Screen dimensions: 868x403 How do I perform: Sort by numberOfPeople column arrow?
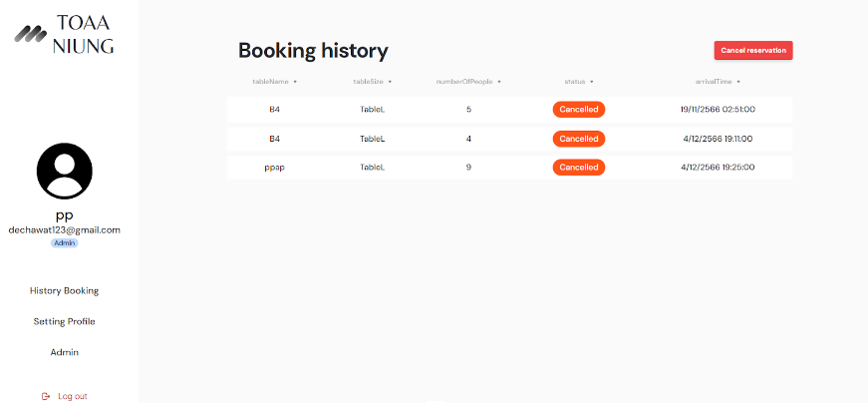(499, 82)
